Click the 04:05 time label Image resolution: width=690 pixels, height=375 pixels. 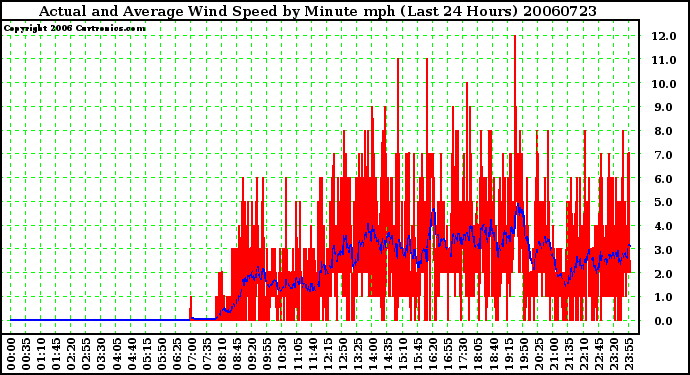(116, 354)
